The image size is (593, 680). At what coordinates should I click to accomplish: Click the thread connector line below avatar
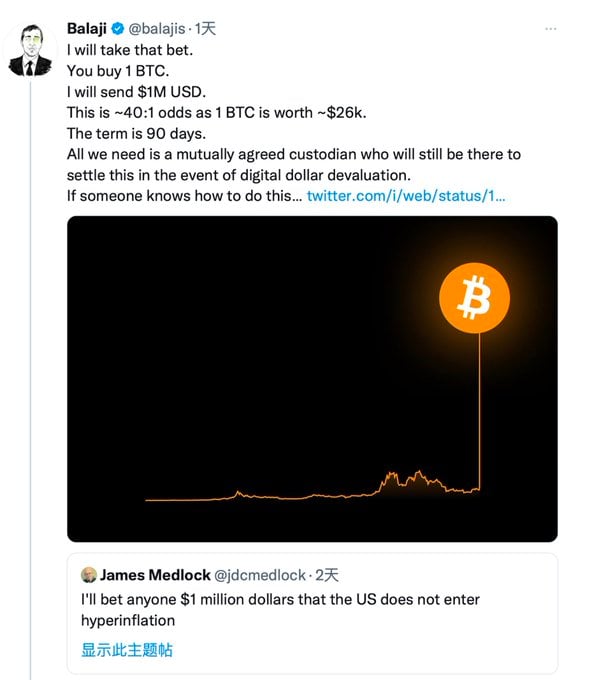click(30, 379)
